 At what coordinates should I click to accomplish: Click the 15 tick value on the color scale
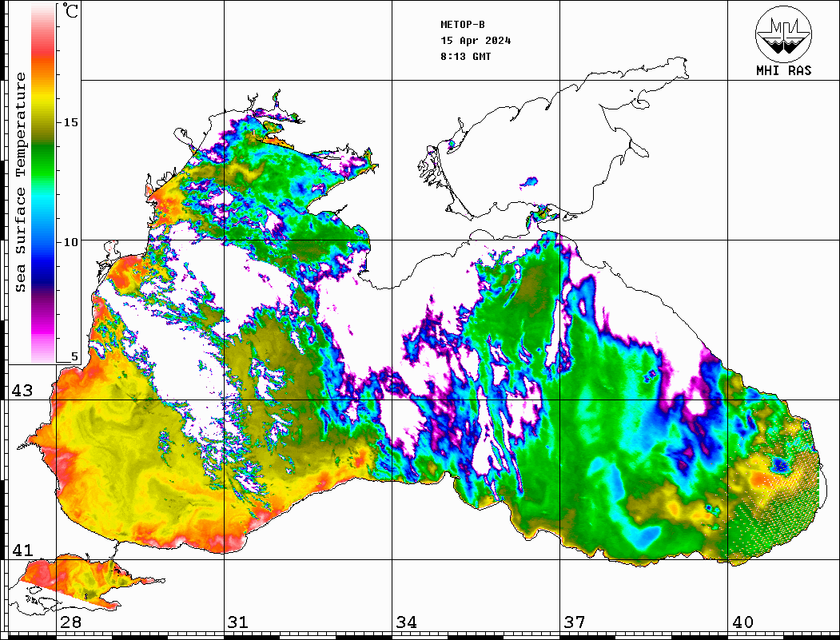70,122
